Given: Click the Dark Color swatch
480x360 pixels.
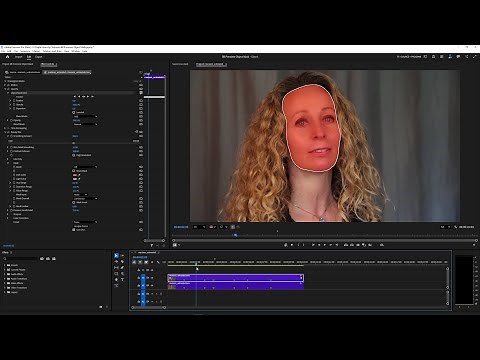Looking at the screenshot, I should (75, 175).
